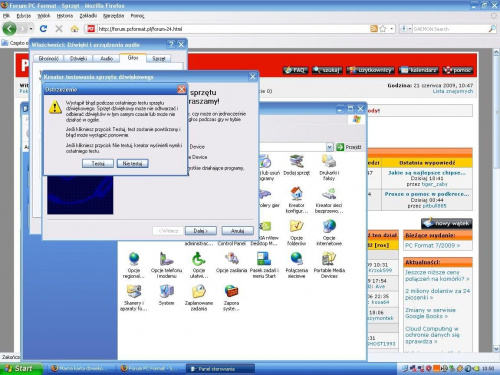Open the System icon in Control Panel
500x375 pixels.
[x=166, y=294]
